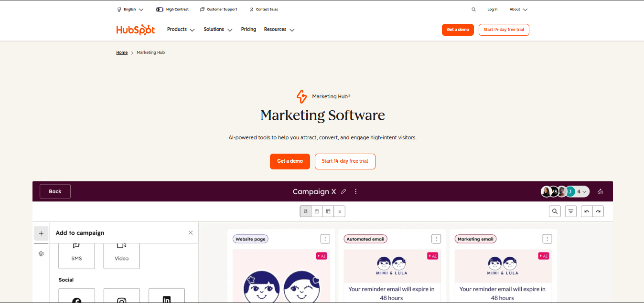This screenshot has height=303, width=644.
Task: Click Marketing Hub breadcrumb text
Action: (151, 52)
